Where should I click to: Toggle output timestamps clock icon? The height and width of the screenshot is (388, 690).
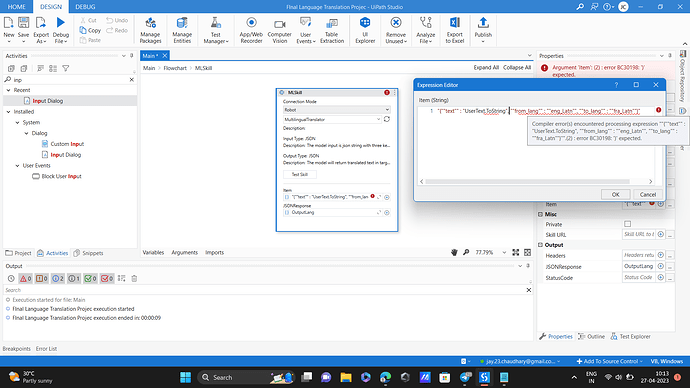(11, 278)
